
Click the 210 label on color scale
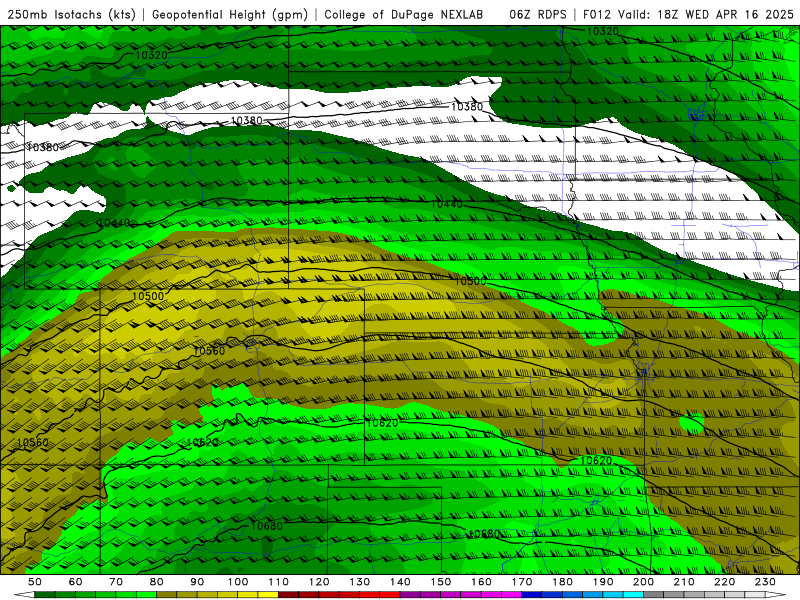pos(684,582)
